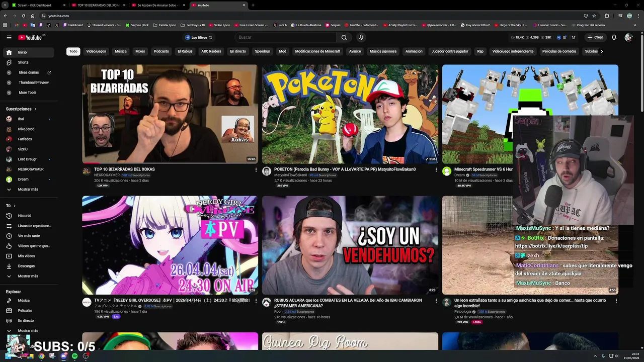Viewport: 644px width, 362px height.
Task: Open Shorts in the sidebar
Action: tap(28, 62)
